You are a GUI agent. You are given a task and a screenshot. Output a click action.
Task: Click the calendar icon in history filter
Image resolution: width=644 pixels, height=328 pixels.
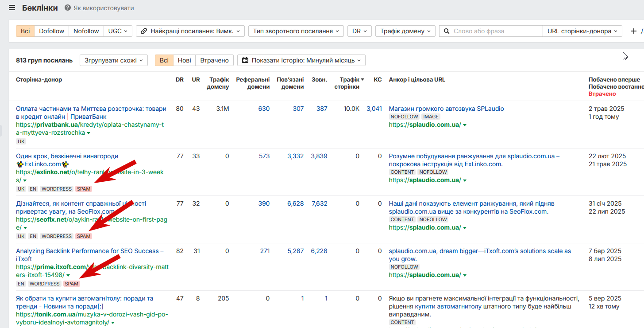click(x=245, y=60)
